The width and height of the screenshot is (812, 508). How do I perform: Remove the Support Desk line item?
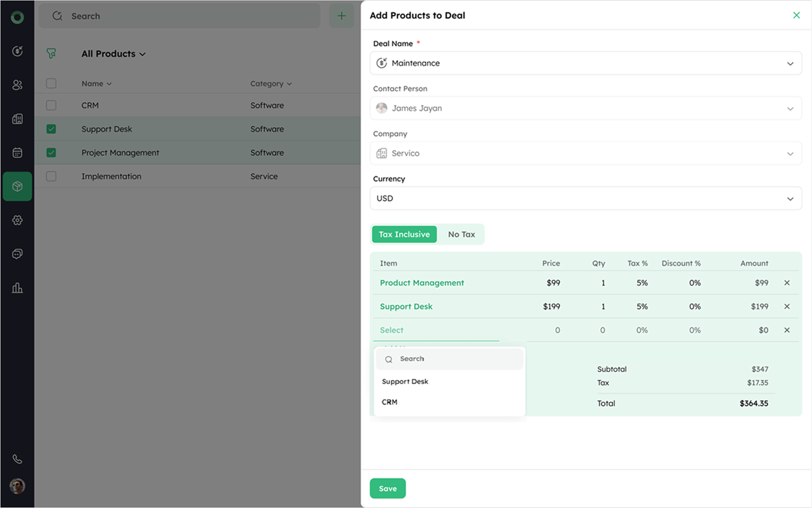[787, 306]
